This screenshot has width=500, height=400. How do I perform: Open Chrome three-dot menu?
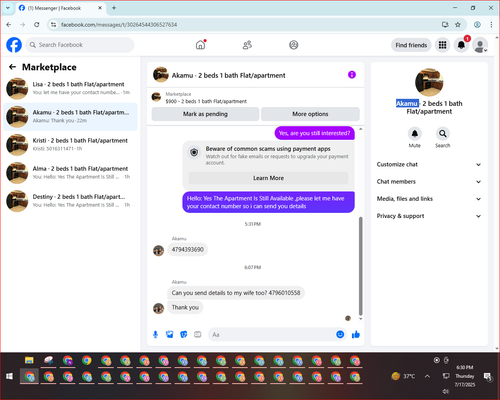click(x=491, y=24)
